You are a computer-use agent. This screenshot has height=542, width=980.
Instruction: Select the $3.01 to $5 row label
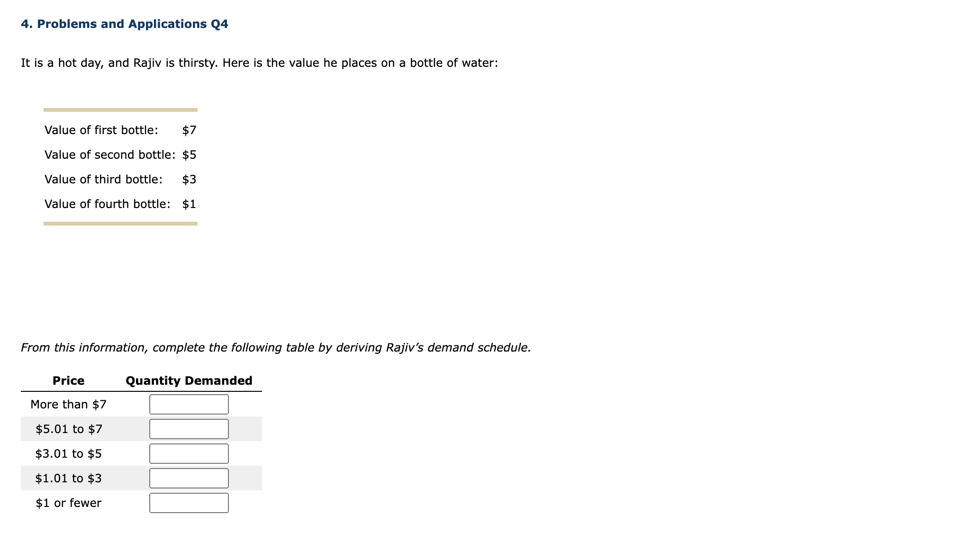click(x=68, y=453)
